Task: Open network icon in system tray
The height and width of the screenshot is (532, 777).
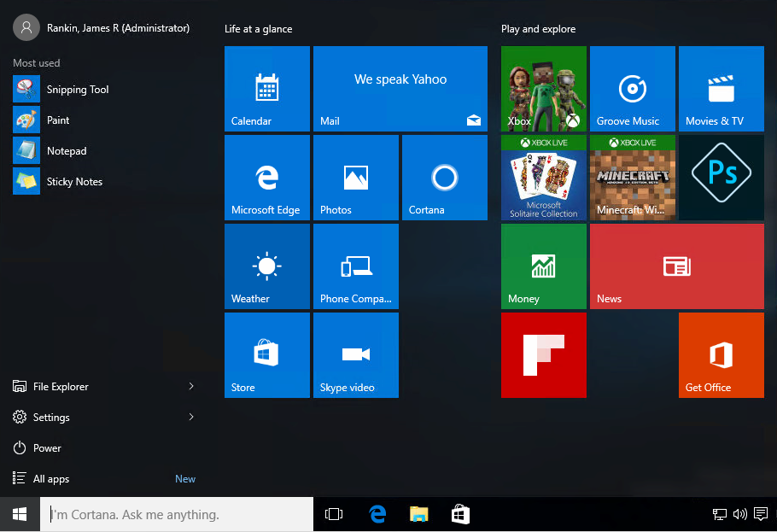Action: [x=720, y=514]
